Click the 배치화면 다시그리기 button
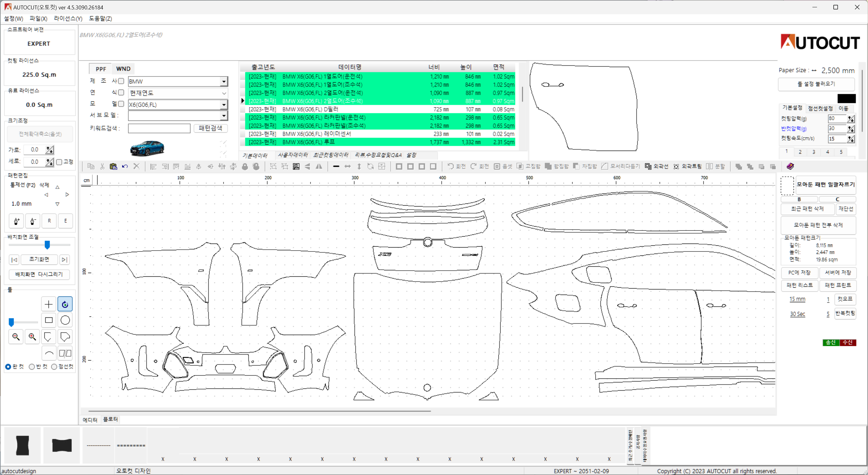This screenshot has height=475, width=868. tap(39, 275)
